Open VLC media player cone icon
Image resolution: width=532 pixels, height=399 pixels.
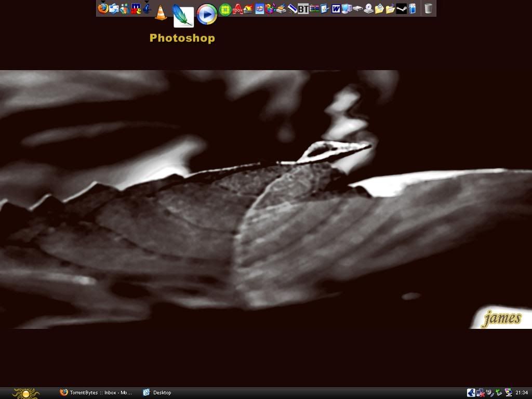161,12
